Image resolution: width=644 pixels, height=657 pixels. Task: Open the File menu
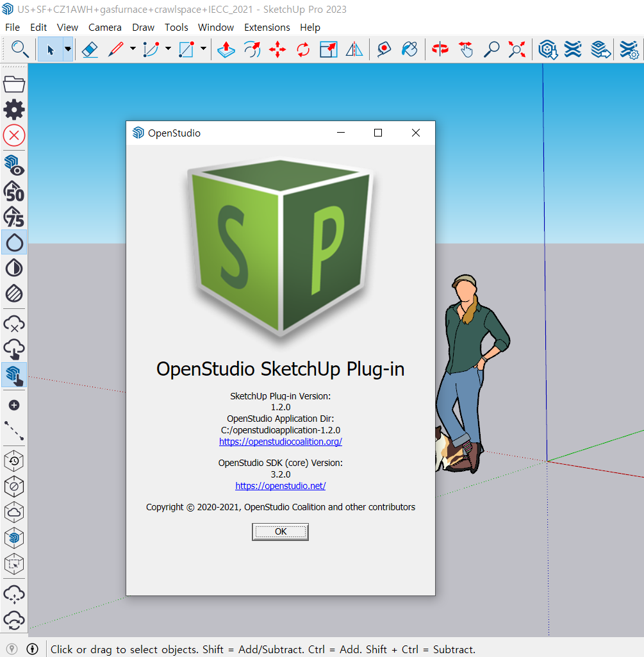click(x=12, y=27)
